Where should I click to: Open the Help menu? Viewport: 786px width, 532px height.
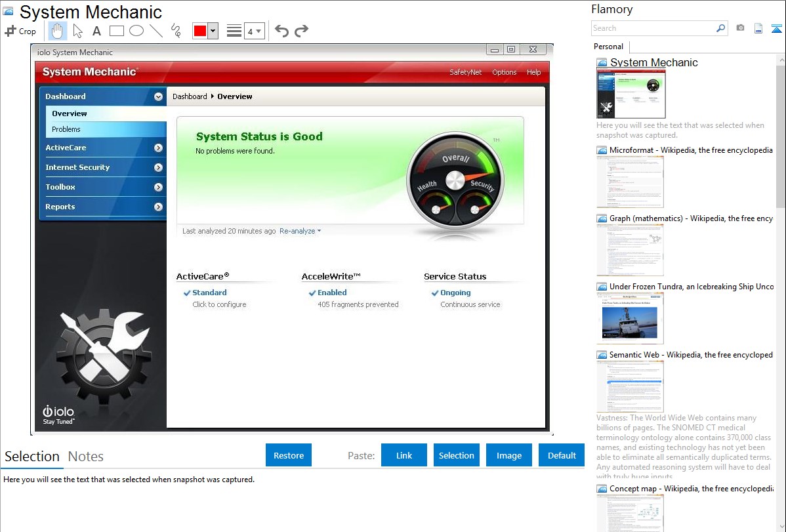point(534,72)
